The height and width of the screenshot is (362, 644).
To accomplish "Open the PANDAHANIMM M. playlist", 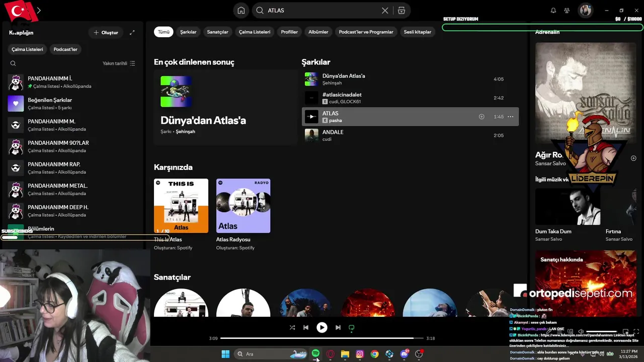I will (72, 125).
